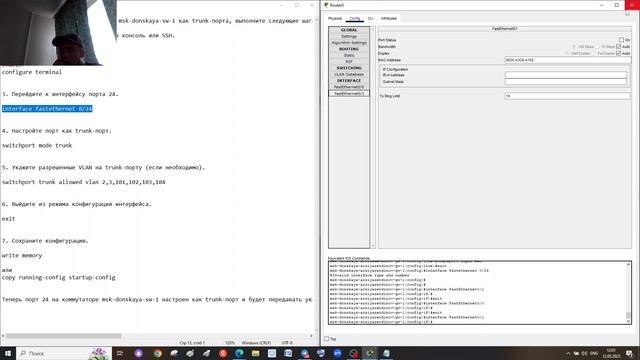
Task: Open Algorithm Settings in sidebar
Action: point(349,42)
